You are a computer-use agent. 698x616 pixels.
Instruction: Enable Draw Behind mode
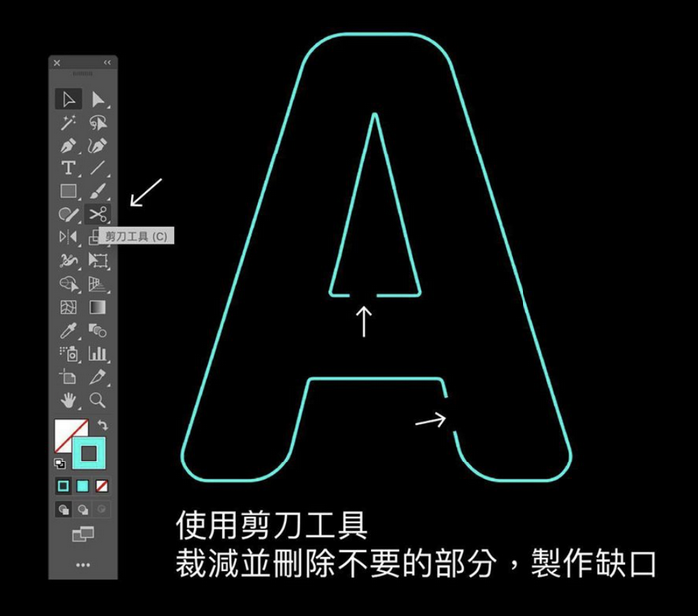point(82,509)
